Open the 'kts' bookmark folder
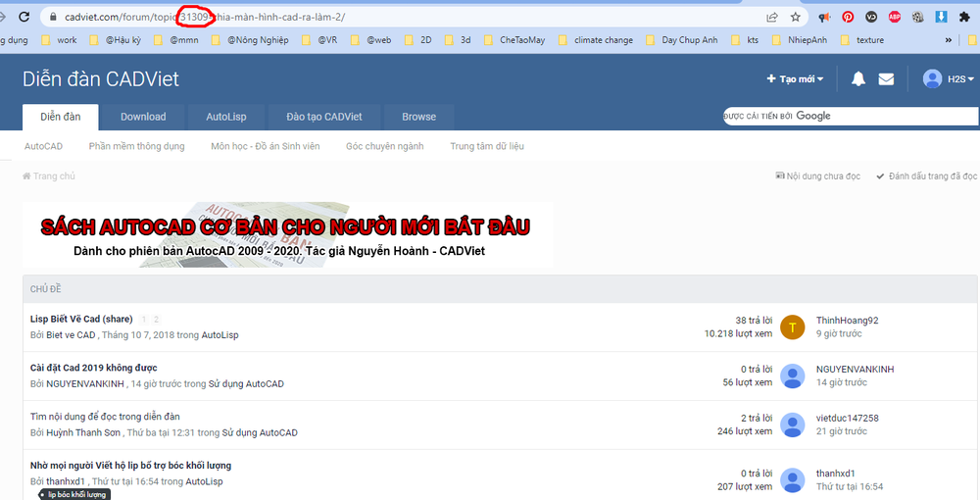 [745, 40]
